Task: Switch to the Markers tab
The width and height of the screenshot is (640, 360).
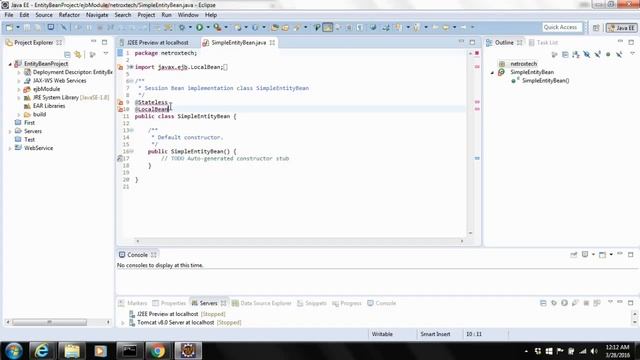Action: point(132,303)
